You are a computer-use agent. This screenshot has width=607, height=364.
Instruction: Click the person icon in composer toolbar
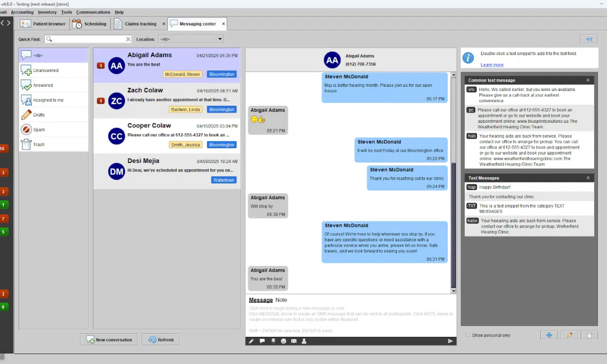click(x=304, y=341)
